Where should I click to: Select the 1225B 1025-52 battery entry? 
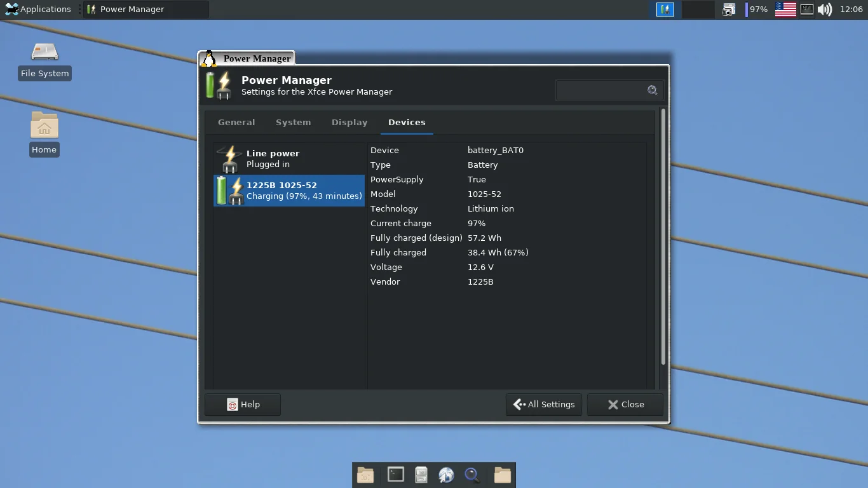pyautogui.click(x=289, y=191)
